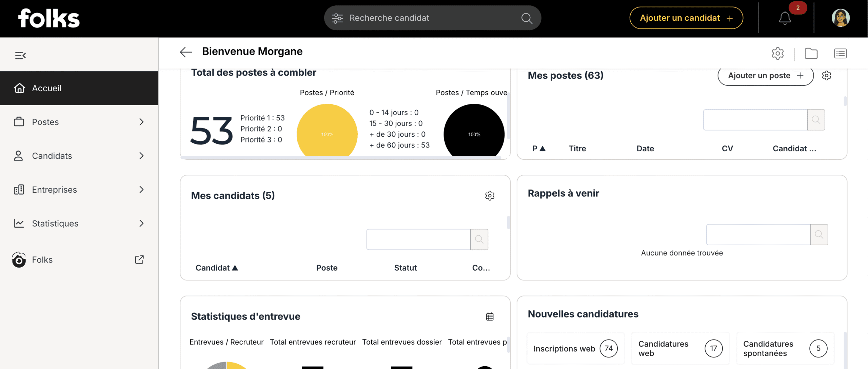Click the Rappels à venir search icon
Screen dimensions: 868x369
819,234
